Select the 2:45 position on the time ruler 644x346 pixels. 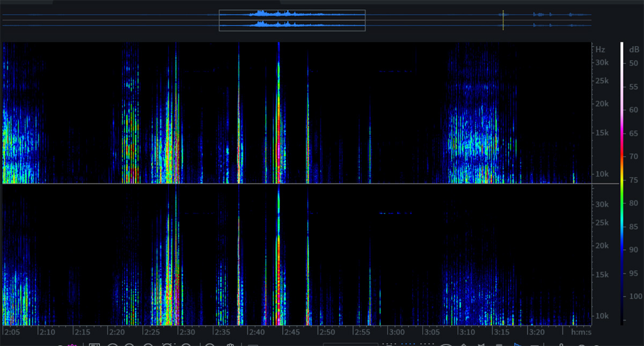[292, 332]
